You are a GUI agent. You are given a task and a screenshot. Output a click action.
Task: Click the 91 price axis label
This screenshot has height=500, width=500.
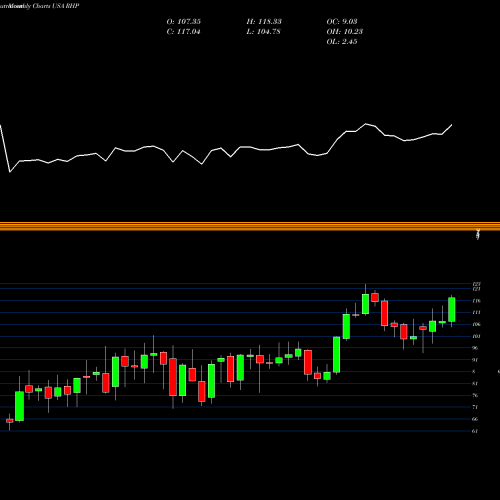click(x=475, y=360)
